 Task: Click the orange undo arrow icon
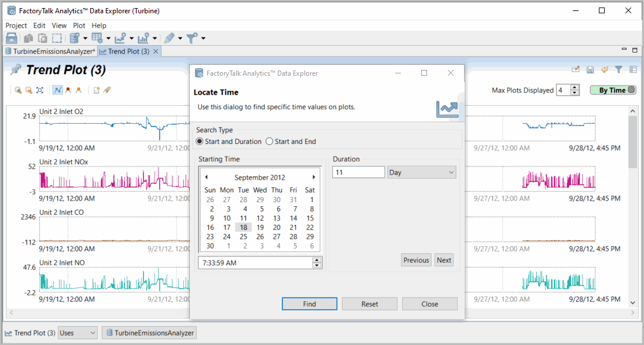pyautogui.click(x=605, y=70)
